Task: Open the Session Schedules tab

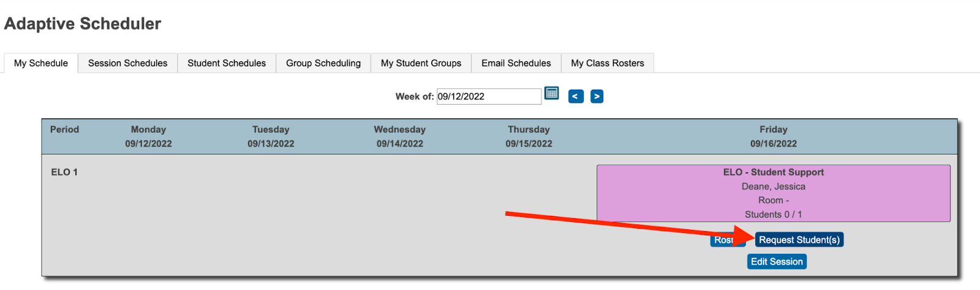Action: click(127, 63)
